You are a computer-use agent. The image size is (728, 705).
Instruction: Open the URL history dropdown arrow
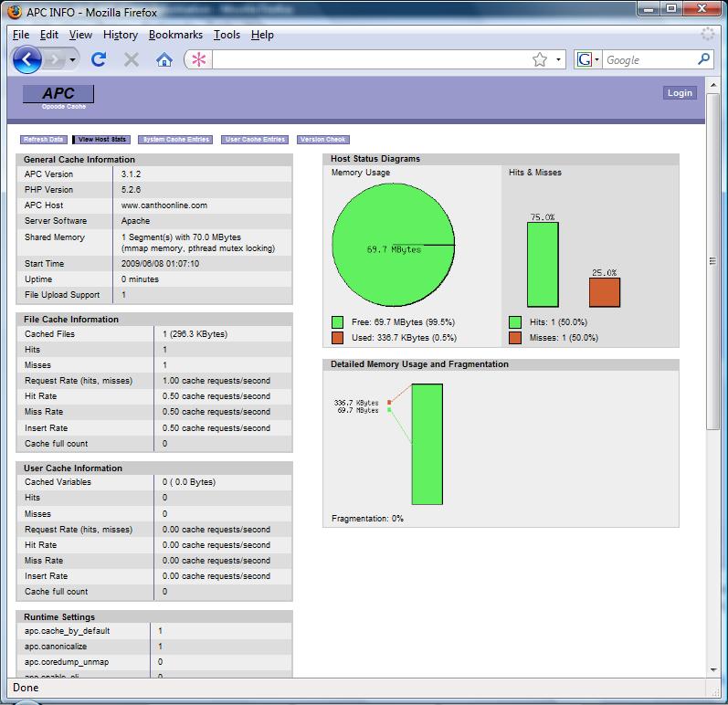[x=558, y=59]
